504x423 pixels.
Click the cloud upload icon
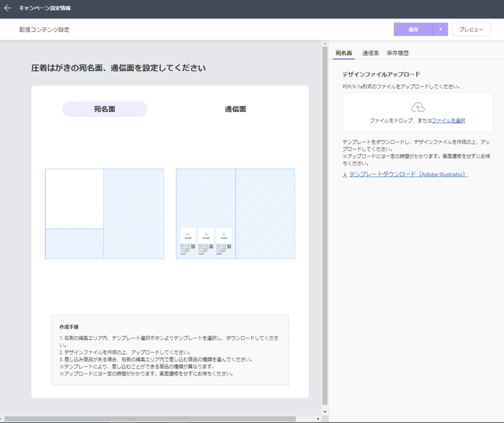click(417, 107)
